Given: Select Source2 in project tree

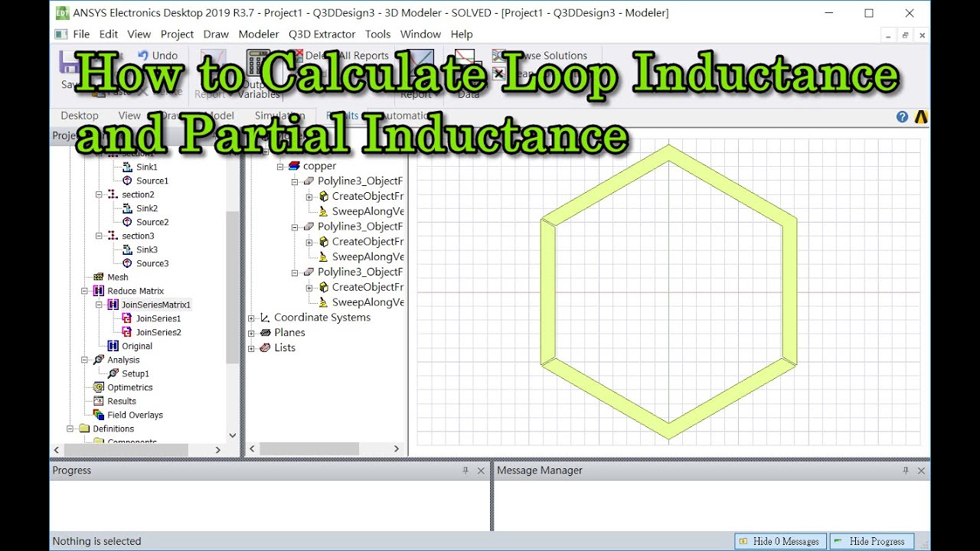Looking at the screenshot, I should [152, 222].
